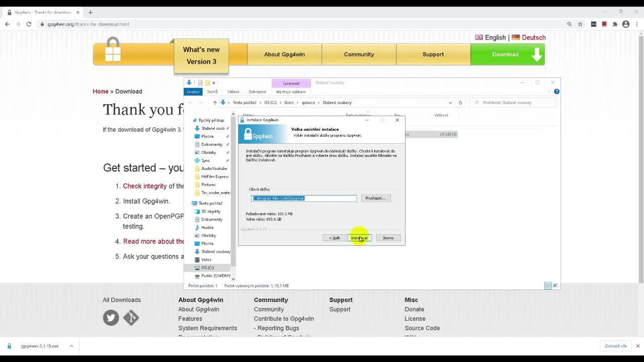This screenshot has width=644, height=362.
Task: Switch Explorer to details view icon
Action: tap(548, 286)
